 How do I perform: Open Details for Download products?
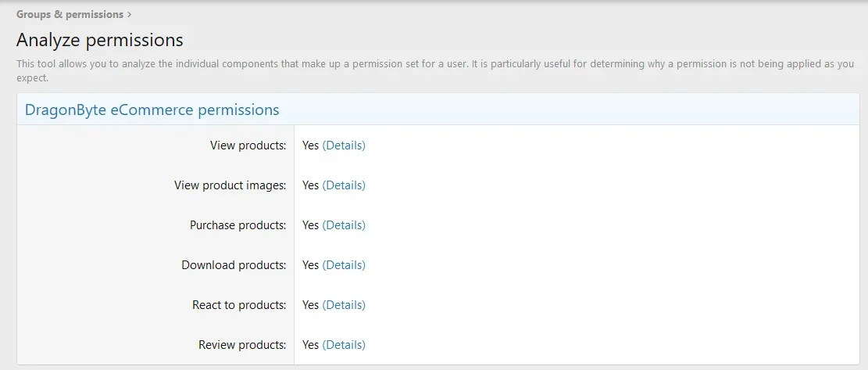tap(344, 264)
